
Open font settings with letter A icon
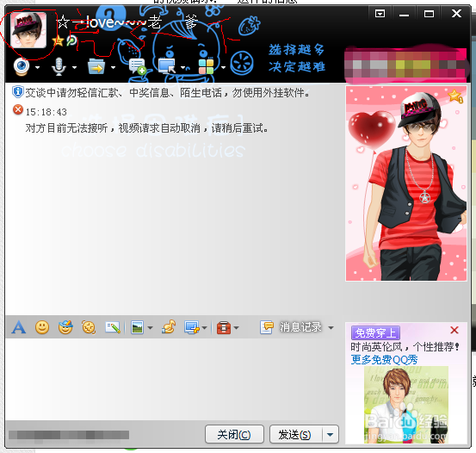point(19,327)
